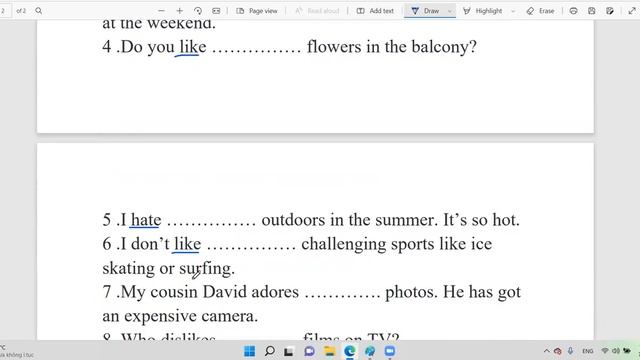
Task: Zoom out with the minus button
Action: [162, 11]
